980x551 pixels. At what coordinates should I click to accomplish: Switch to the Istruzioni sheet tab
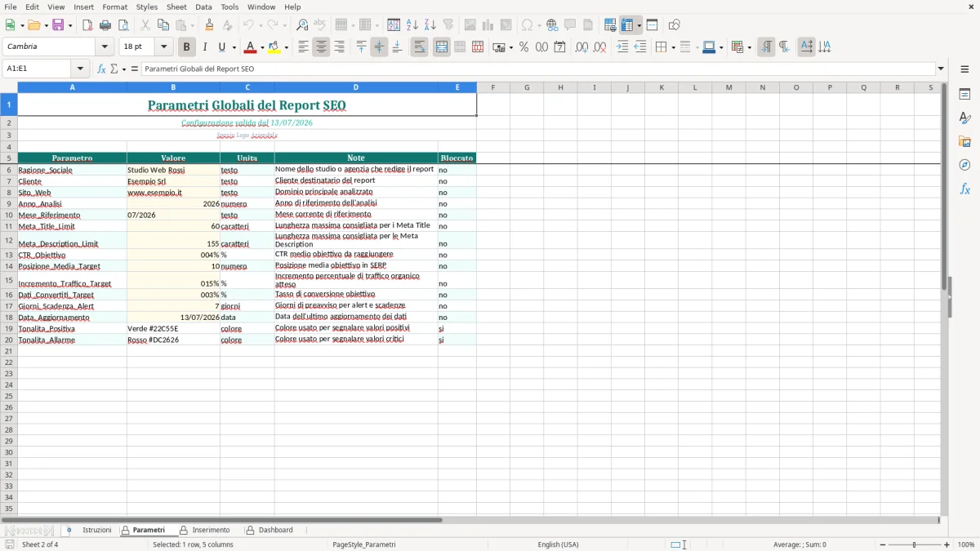click(x=96, y=530)
